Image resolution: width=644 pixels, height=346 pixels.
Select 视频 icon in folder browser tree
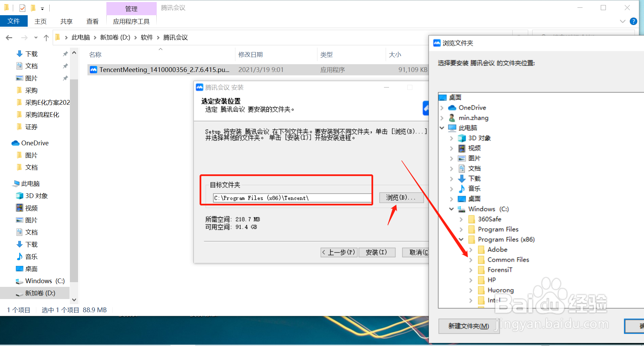point(462,148)
